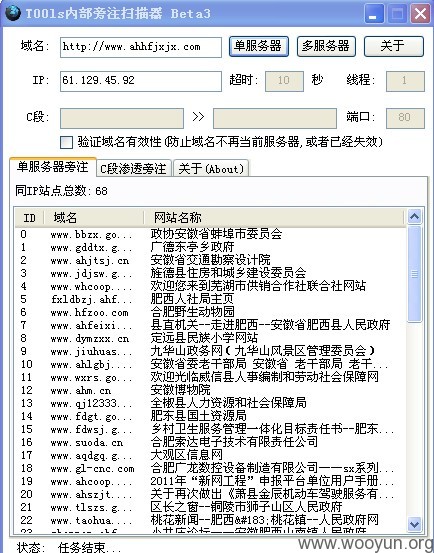Sort by the ID column header

click(30, 218)
